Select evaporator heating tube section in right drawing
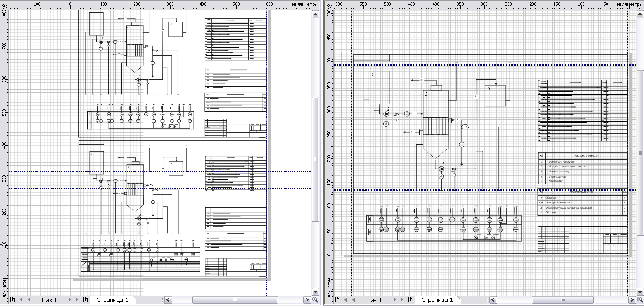 click(x=436, y=126)
